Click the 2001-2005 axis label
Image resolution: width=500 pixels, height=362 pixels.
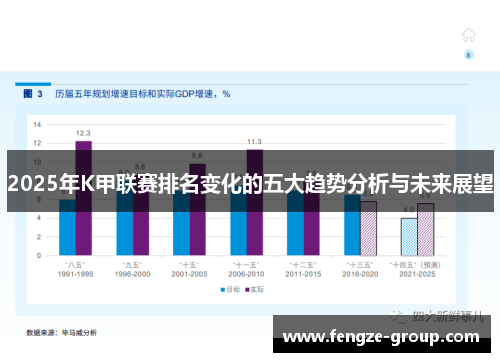189,274
